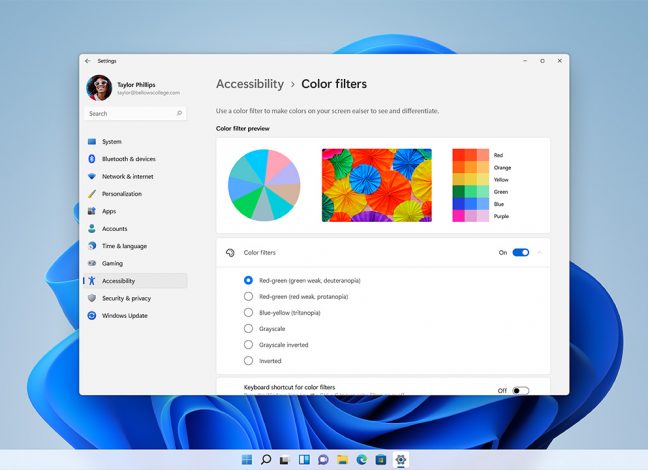648x470 pixels.
Task: Click 'Keyboard shortcut for color filters' label
Action: tap(289, 387)
